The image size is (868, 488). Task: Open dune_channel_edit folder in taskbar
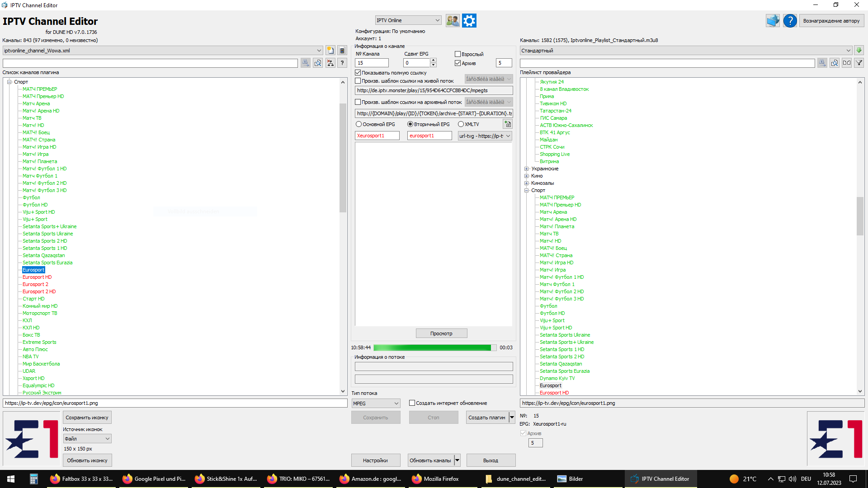click(516, 479)
